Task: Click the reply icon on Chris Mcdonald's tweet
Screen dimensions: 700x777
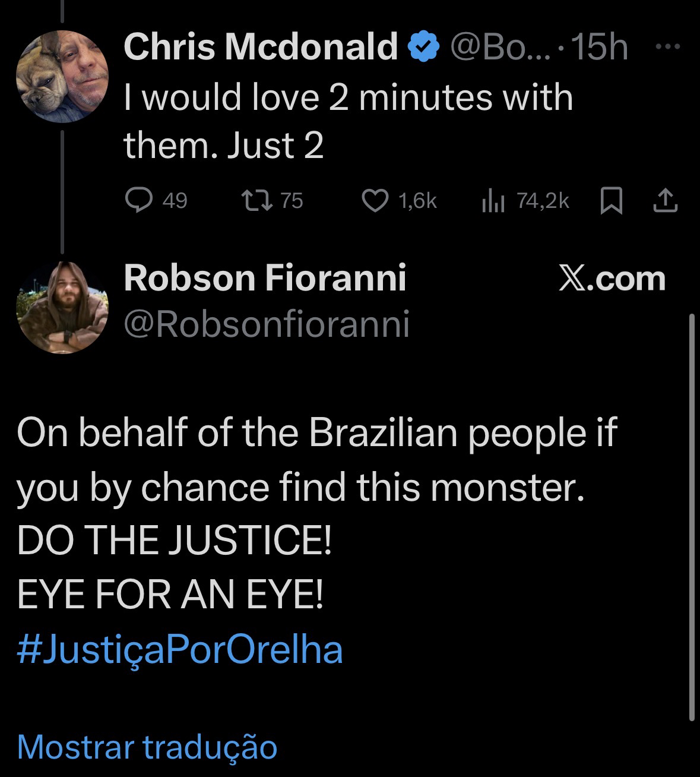Action: pyautogui.click(x=139, y=200)
